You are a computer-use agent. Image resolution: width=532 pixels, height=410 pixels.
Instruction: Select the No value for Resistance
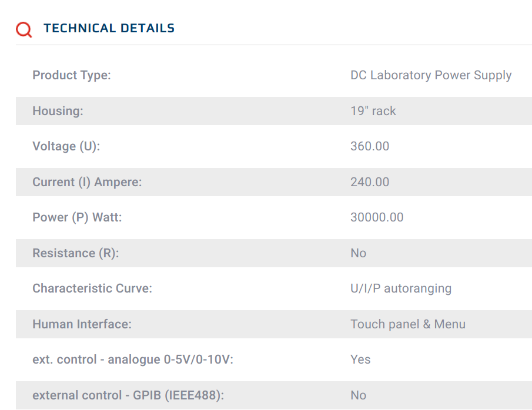[358, 253]
